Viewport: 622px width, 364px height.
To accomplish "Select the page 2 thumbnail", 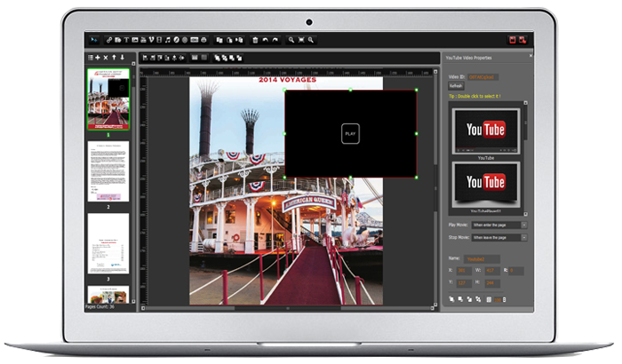I will click(x=108, y=171).
